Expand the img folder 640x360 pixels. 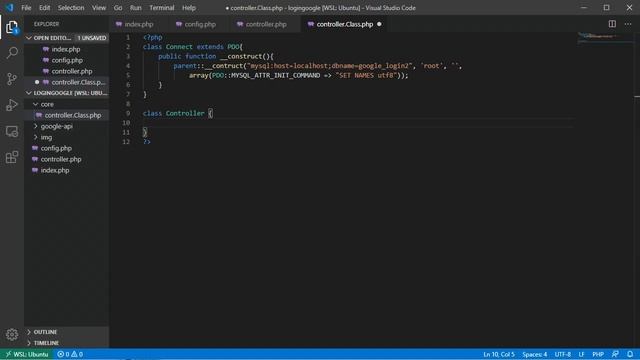click(x=67, y=138)
